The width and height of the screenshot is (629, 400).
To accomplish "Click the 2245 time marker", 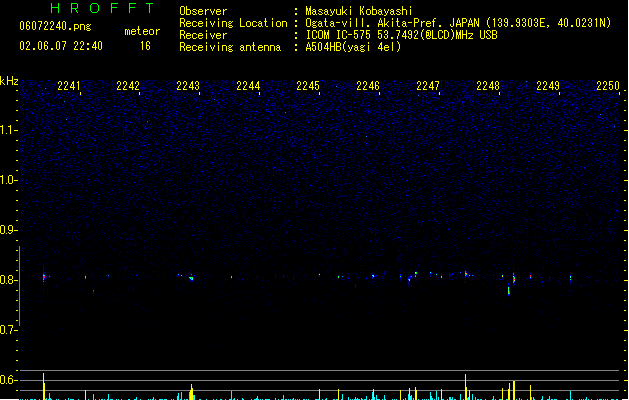I will point(308,86).
